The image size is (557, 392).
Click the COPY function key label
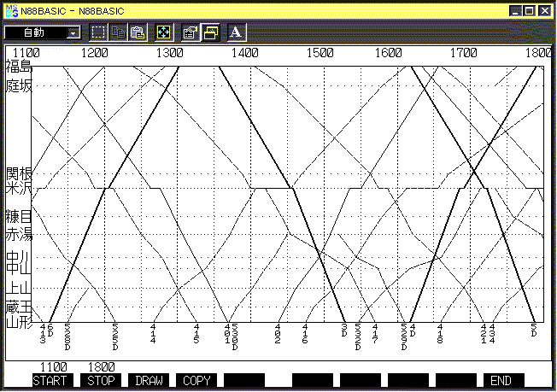click(196, 380)
